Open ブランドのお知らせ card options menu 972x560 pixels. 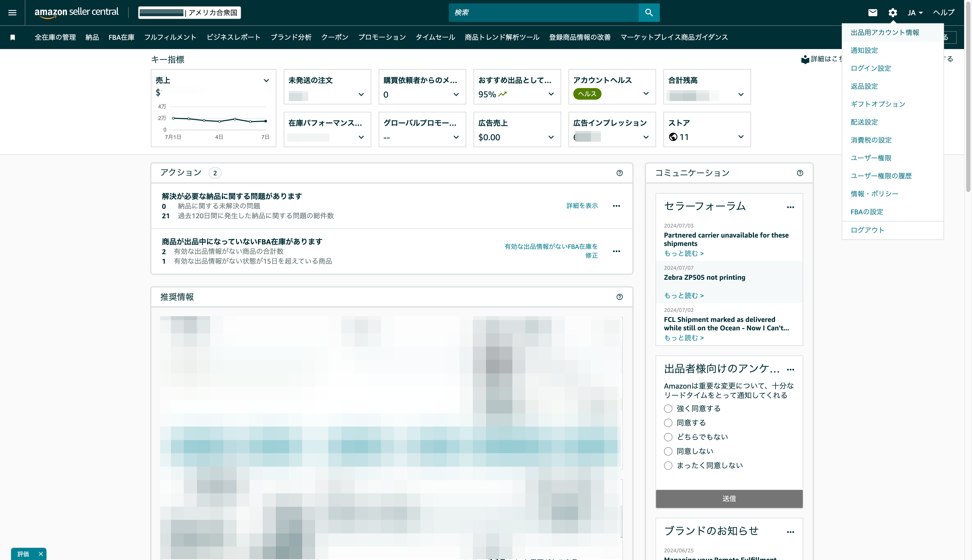(x=790, y=532)
